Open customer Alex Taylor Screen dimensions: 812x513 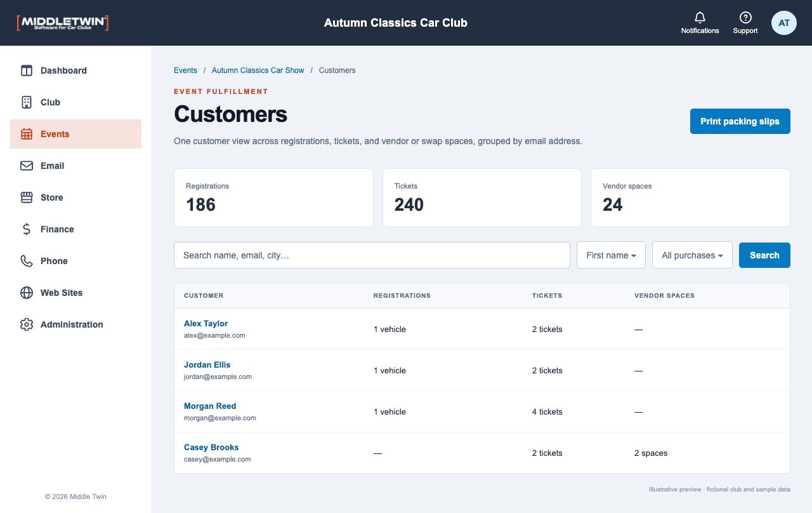(206, 323)
